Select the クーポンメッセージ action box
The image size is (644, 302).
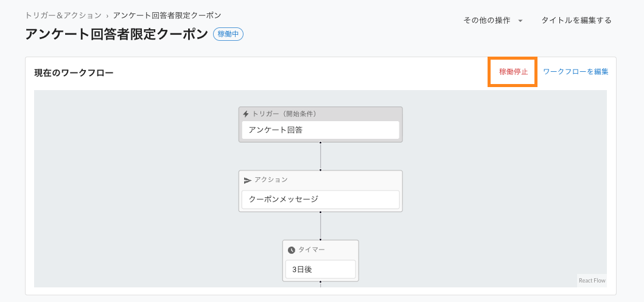320,199
